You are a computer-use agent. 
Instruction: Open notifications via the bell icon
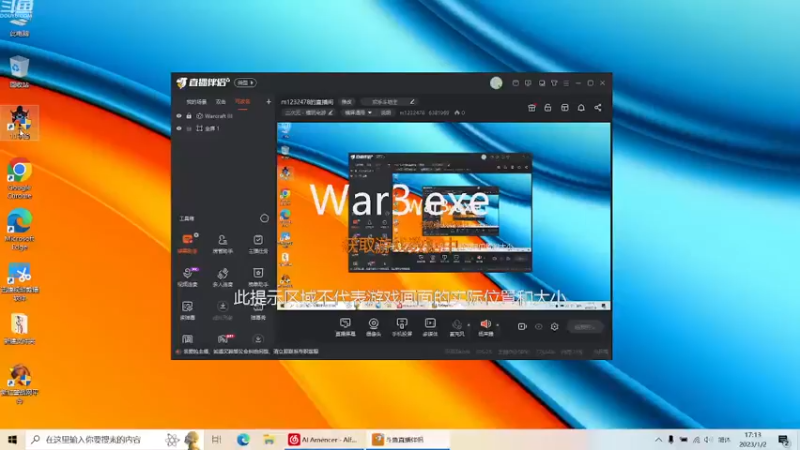pos(581,108)
